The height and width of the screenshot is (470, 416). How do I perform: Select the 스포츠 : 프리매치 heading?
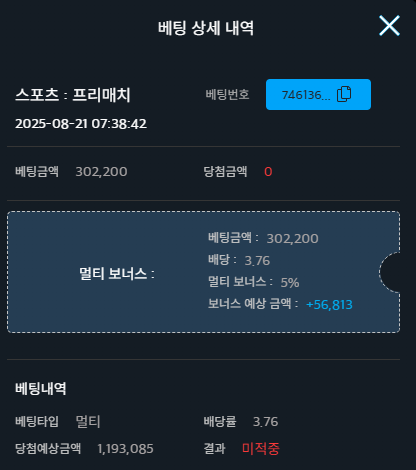[x=73, y=95]
